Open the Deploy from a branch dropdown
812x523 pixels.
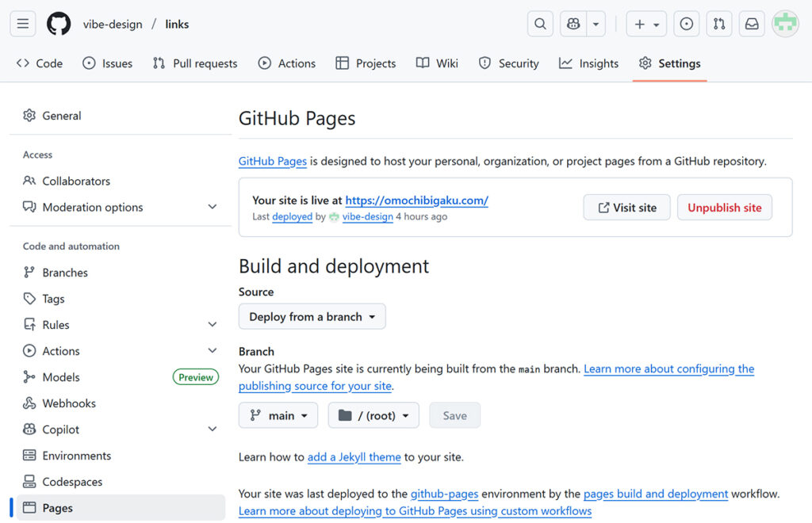312,317
